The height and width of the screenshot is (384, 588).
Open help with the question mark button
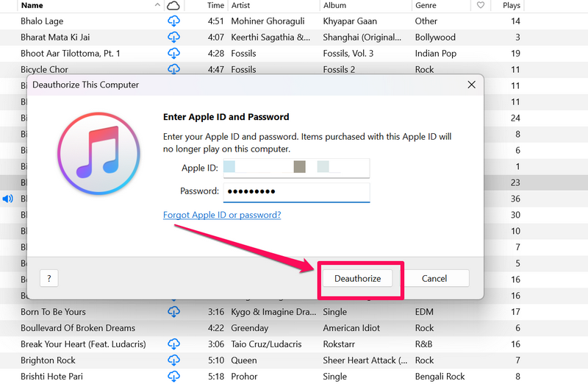pyautogui.click(x=49, y=279)
